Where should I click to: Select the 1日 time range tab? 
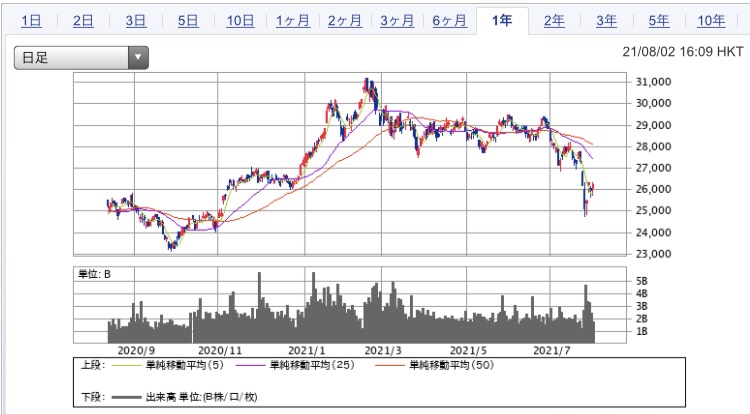pyautogui.click(x=31, y=21)
